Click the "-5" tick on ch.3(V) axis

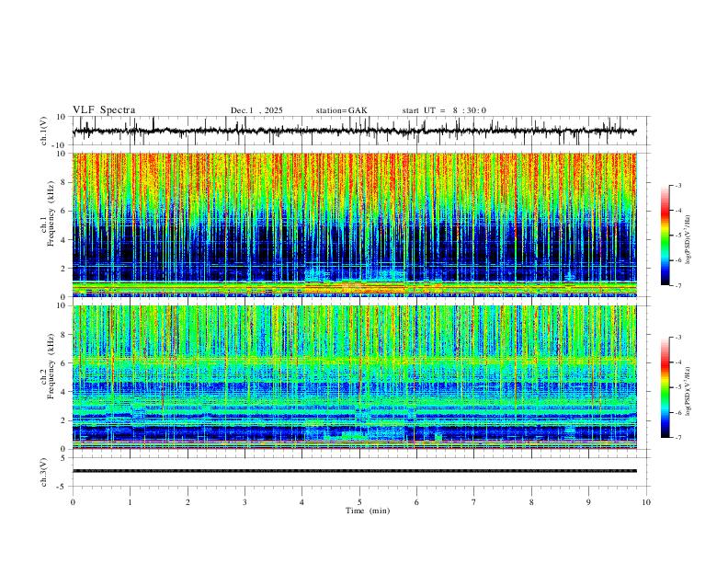pyautogui.click(x=63, y=487)
